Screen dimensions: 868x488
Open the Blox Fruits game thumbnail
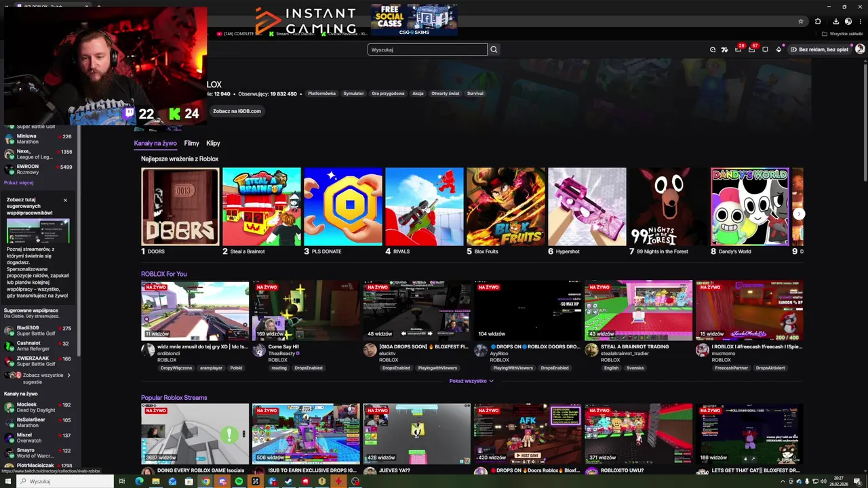pos(505,207)
